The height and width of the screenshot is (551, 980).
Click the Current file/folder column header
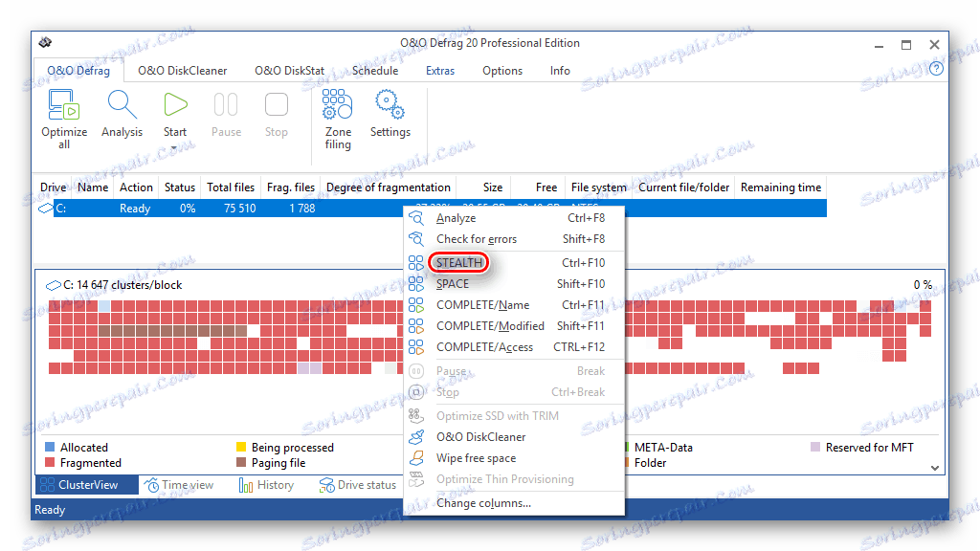(x=683, y=187)
